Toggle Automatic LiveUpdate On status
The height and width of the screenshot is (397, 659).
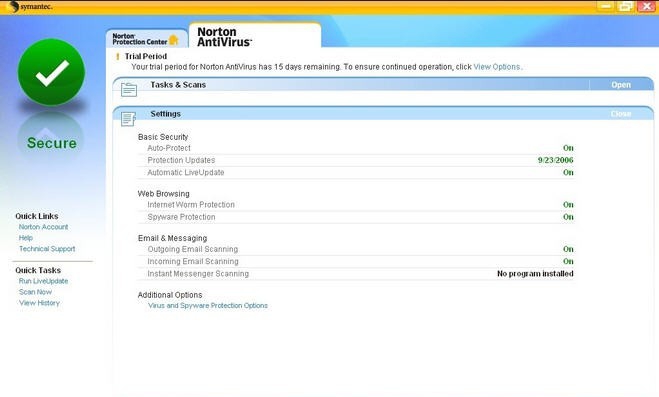pos(568,172)
